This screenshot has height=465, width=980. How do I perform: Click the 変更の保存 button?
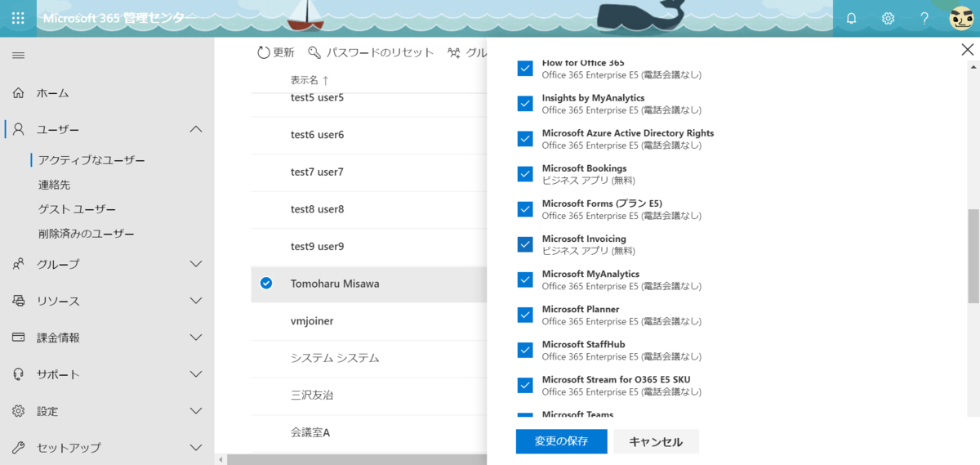click(562, 441)
